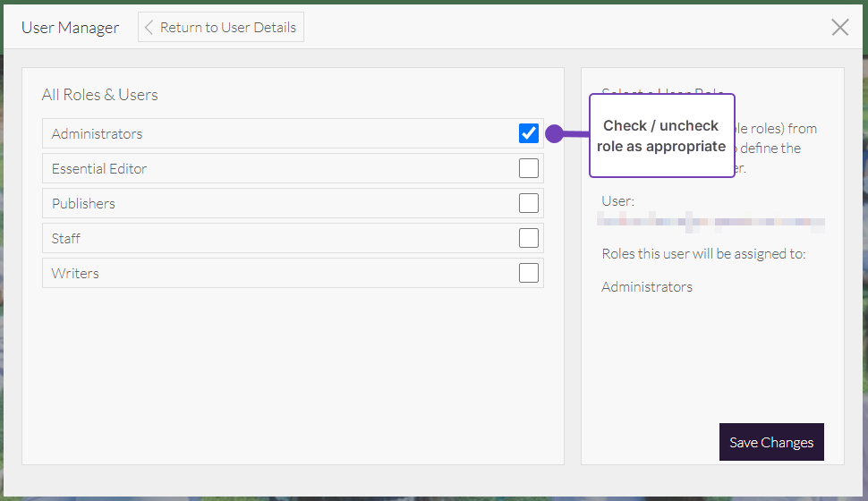Image resolution: width=868 pixels, height=501 pixels.
Task: Click the purple tooltip pointer dot
Action: [554, 134]
